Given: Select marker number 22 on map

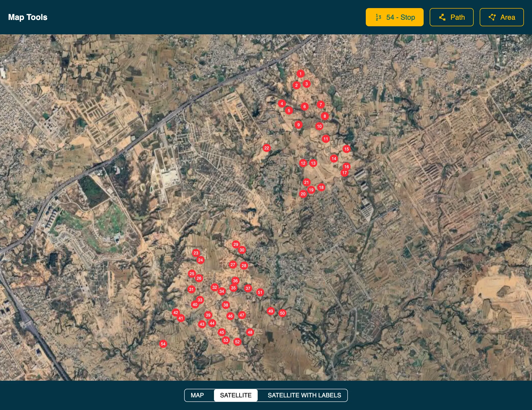Looking at the screenshot, I should 267,148.
